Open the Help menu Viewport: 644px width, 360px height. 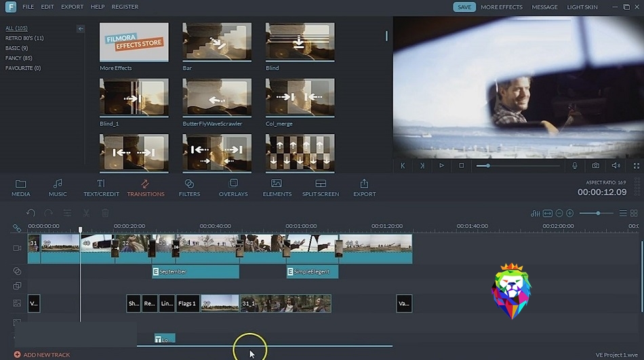[98, 7]
